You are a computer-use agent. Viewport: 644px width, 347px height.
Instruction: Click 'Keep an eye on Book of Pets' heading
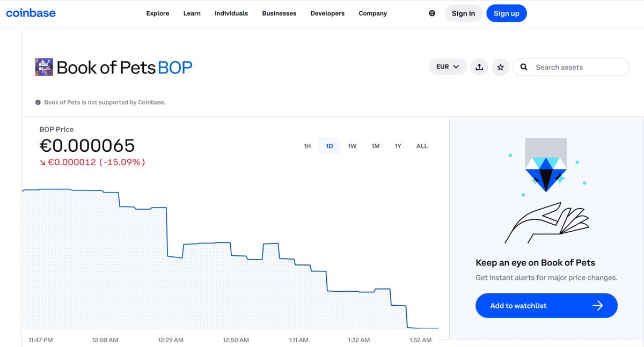click(x=536, y=263)
